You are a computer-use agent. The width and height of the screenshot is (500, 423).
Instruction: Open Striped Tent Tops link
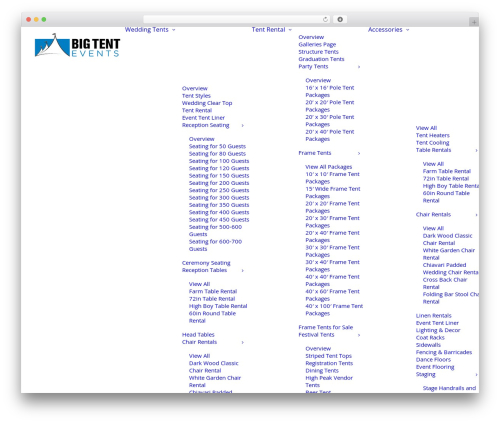tap(329, 356)
